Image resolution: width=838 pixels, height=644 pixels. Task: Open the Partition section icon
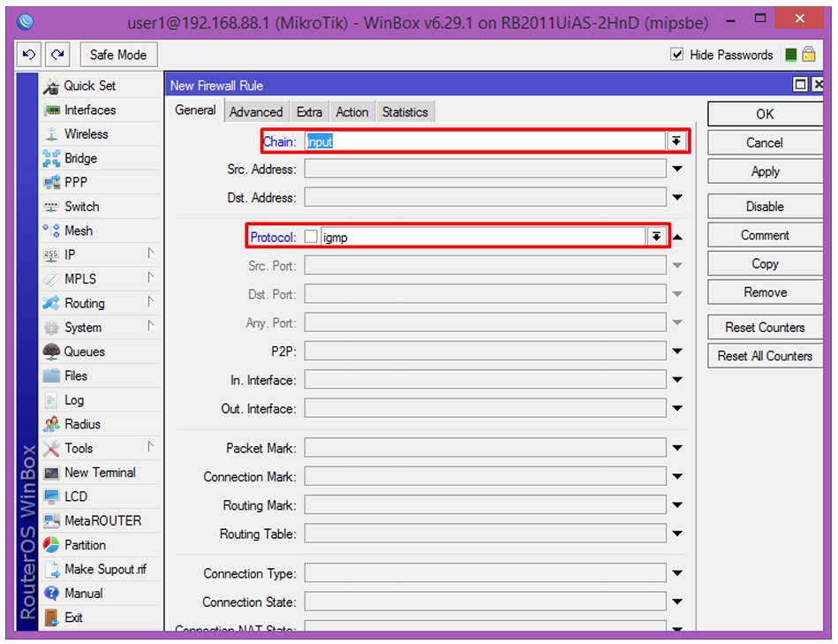pyautogui.click(x=51, y=545)
